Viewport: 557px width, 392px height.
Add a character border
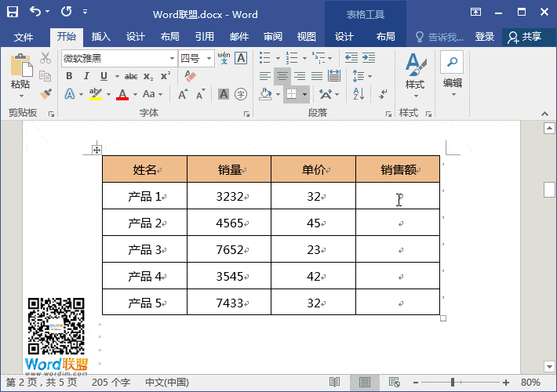point(241,58)
